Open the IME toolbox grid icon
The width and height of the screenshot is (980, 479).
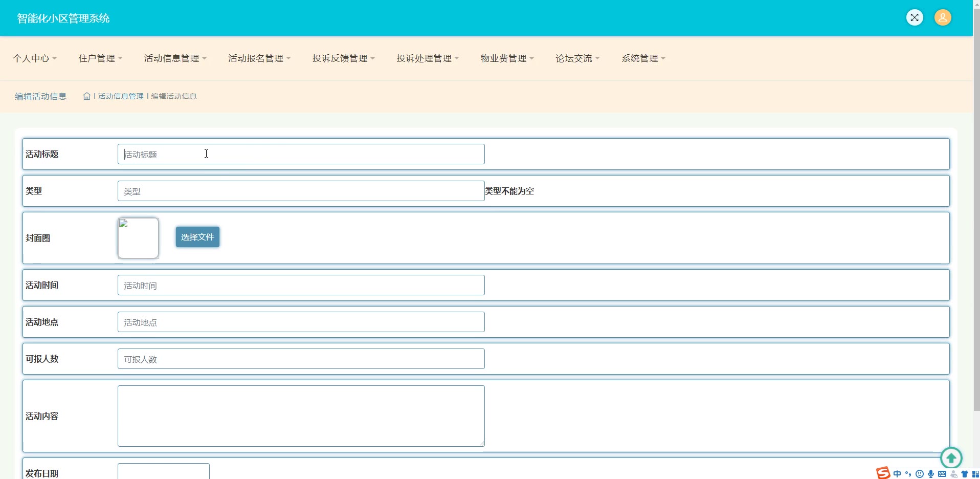pyautogui.click(x=975, y=474)
